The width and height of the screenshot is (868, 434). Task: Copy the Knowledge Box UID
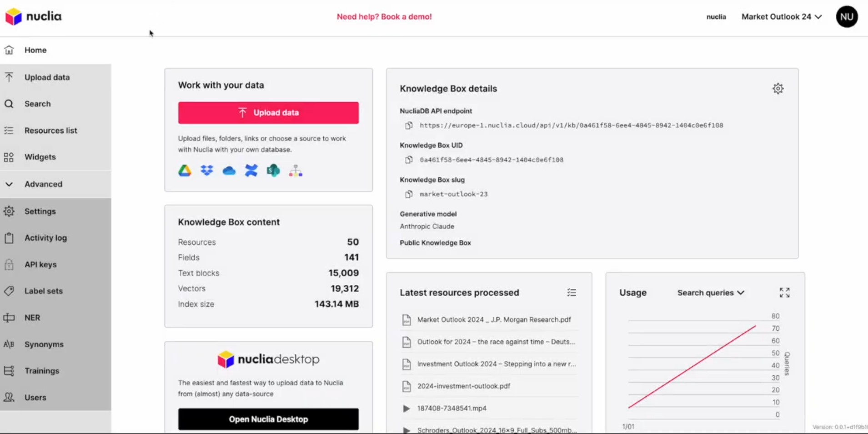point(409,160)
